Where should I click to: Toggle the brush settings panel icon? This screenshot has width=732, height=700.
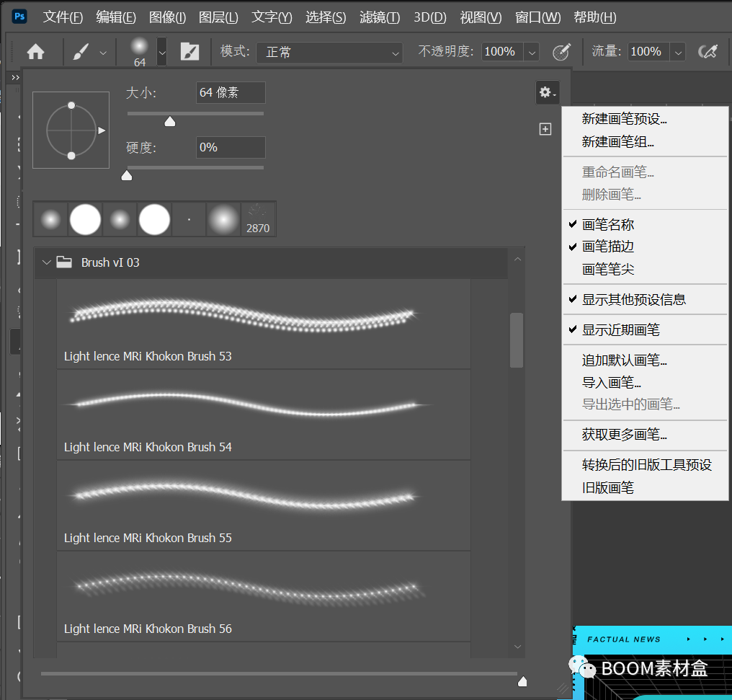189,52
